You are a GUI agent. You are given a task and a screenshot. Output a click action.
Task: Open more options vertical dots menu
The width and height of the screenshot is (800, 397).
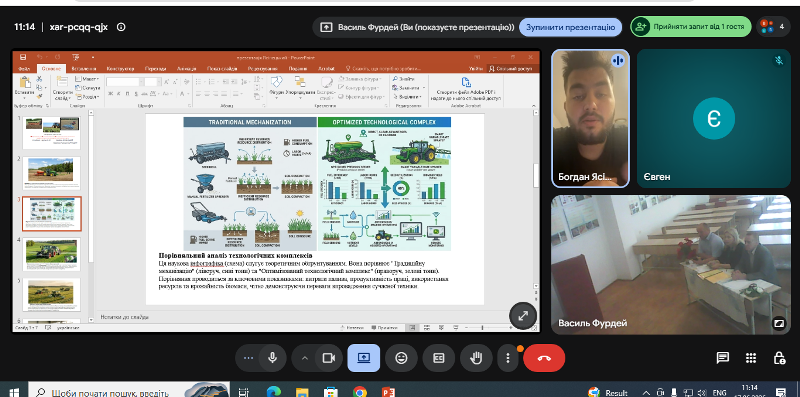coord(508,358)
